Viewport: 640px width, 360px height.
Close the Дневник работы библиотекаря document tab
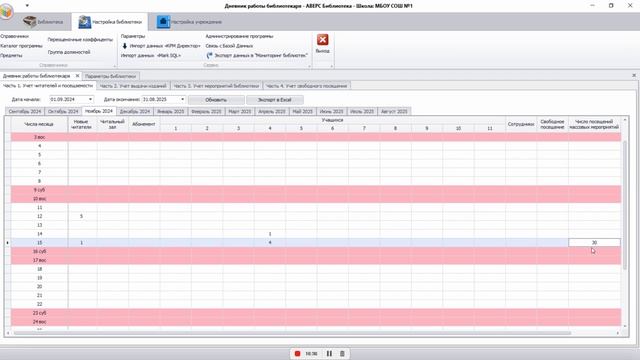coord(78,76)
